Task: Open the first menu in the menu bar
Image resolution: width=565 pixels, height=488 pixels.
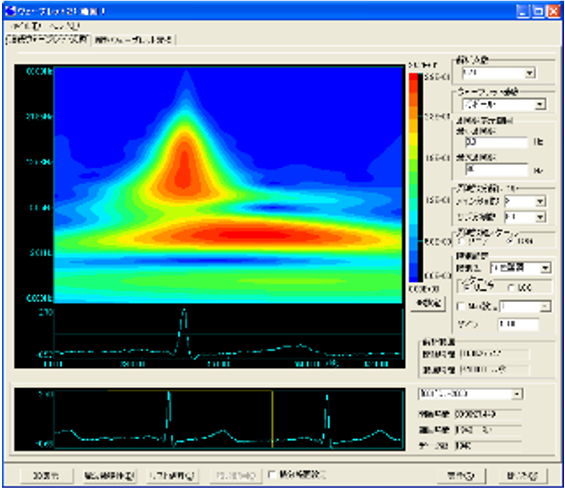Action: tap(26, 26)
